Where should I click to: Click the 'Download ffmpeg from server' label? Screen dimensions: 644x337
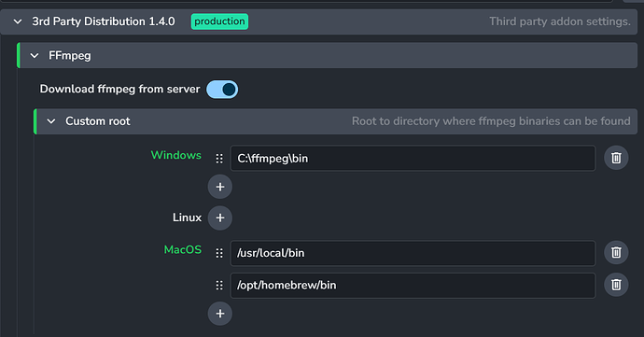point(119,90)
